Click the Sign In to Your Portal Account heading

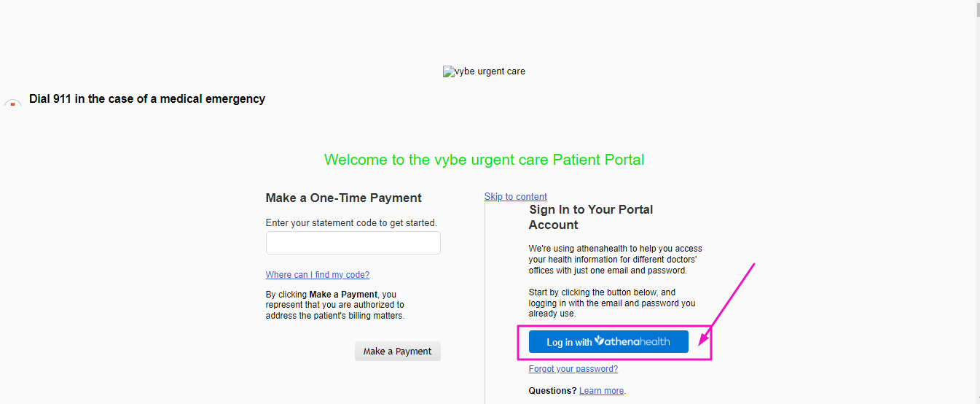pos(591,217)
